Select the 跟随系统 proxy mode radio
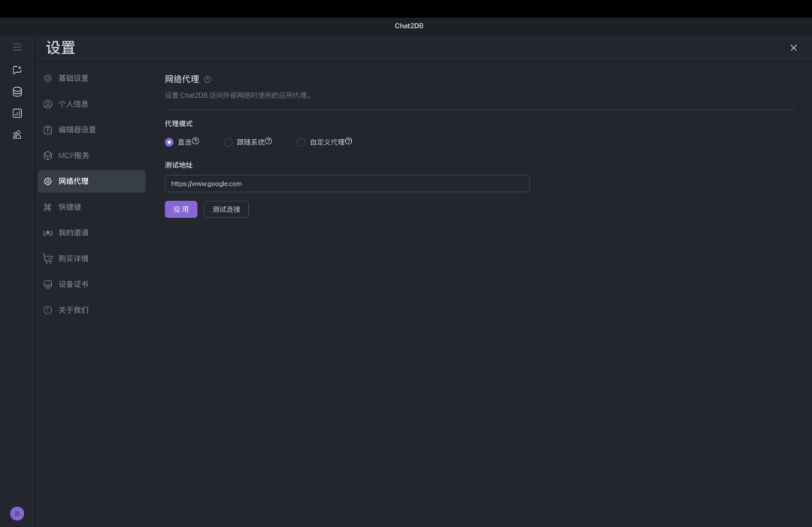Screen dimensions: 812x527 click(228, 142)
